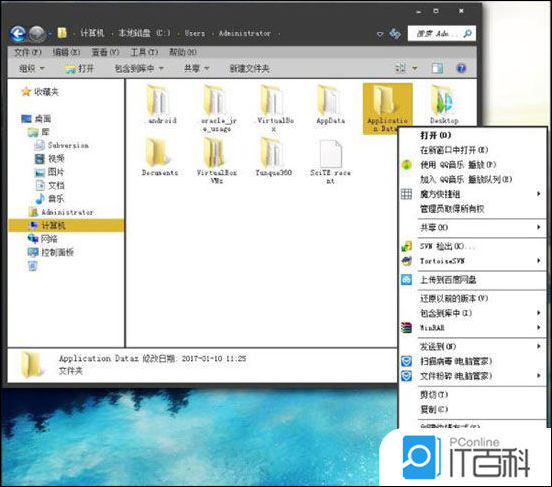Click the toolbar 打开 button
This screenshot has width=552, height=487.
[80, 68]
